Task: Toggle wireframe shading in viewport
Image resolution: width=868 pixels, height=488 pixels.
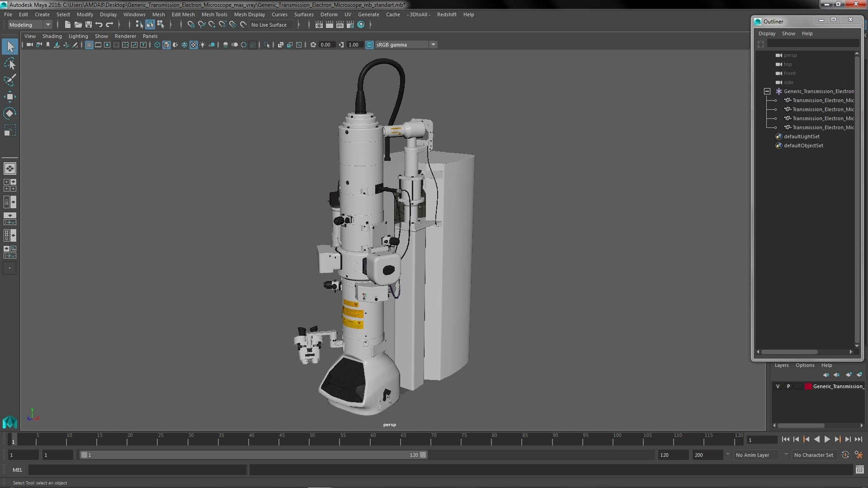Action: (x=157, y=45)
